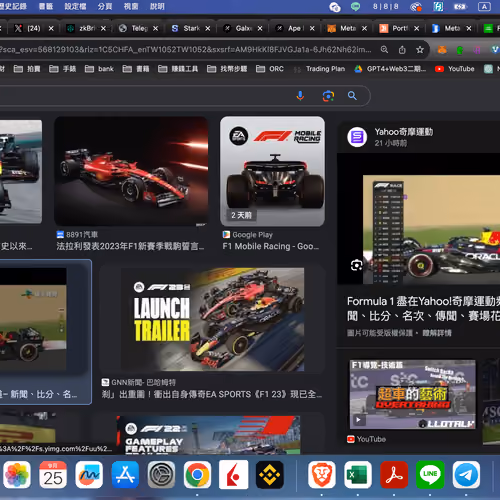Screen dimensions: 500x500
Task: Expand the ORC bookmarks folder
Action: pyautogui.click(x=270, y=69)
